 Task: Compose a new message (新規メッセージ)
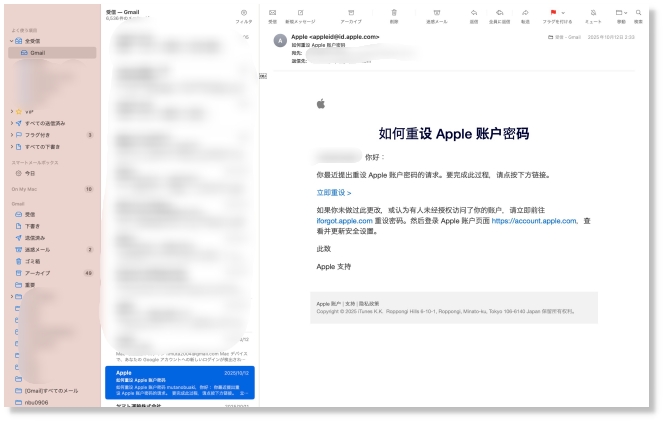tap(302, 13)
